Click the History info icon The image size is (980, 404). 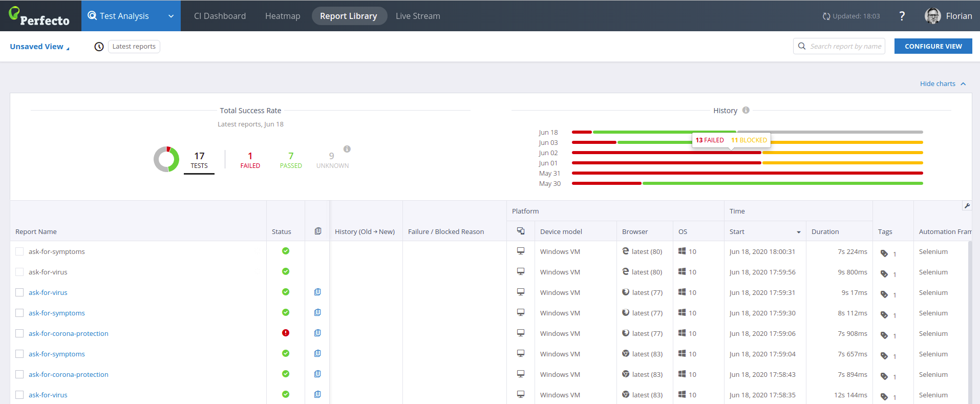pyautogui.click(x=745, y=110)
